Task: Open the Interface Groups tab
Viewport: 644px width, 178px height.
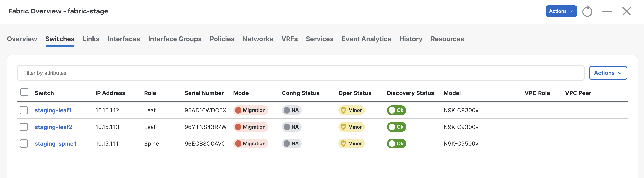Action: pos(175,39)
